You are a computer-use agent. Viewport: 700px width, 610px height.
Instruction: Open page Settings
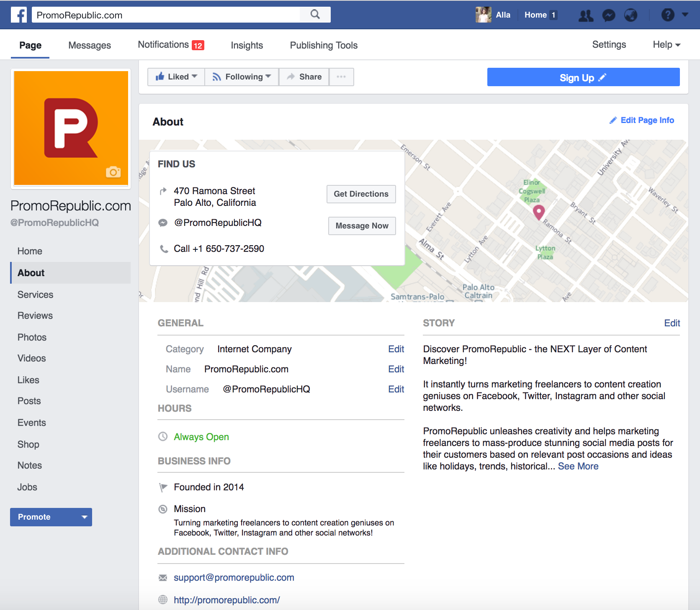click(x=609, y=45)
